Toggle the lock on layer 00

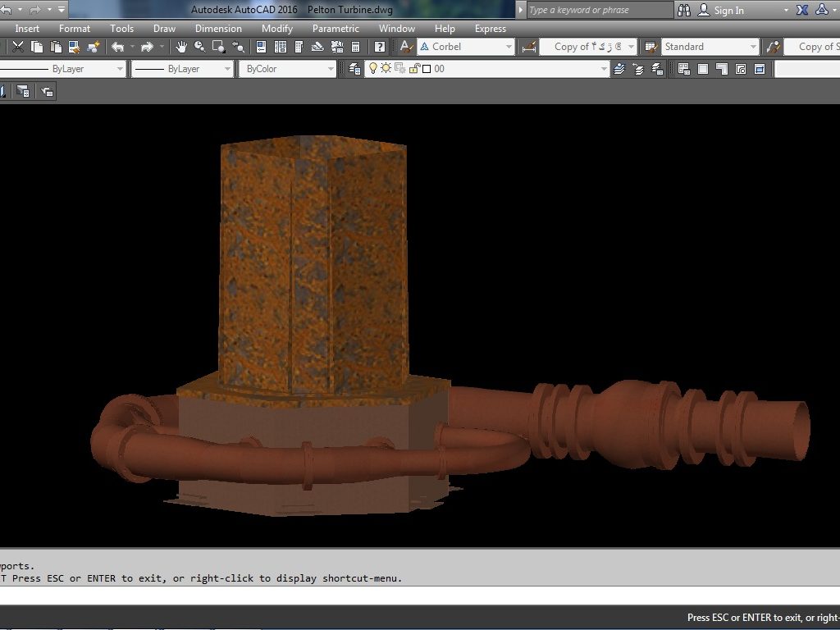(x=414, y=69)
